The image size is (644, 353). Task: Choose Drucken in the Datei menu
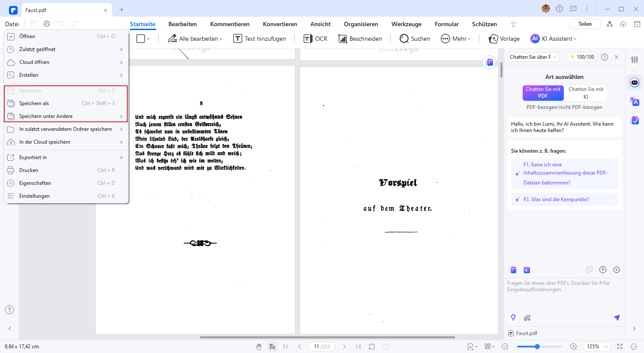tap(66, 170)
